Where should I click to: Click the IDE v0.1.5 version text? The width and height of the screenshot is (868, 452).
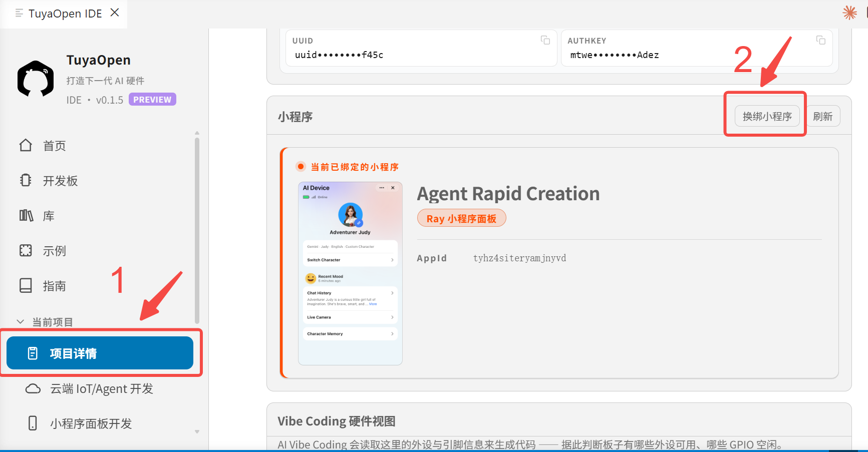tap(95, 100)
